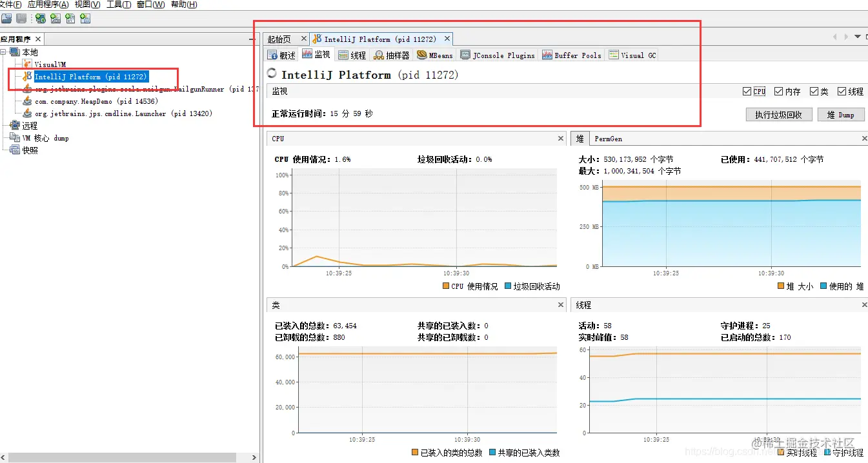This screenshot has height=463, width=868.
Task: Close the CPU chart panel
Action: click(x=561, y=139)
